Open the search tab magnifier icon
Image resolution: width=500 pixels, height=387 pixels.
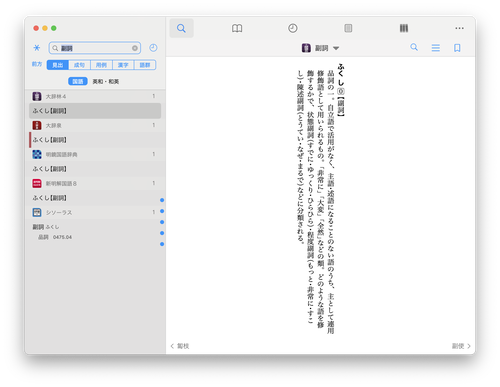181,28
